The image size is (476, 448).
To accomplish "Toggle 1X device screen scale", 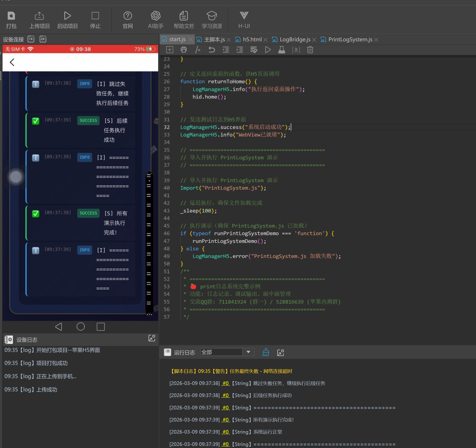I will pos(31,39).
